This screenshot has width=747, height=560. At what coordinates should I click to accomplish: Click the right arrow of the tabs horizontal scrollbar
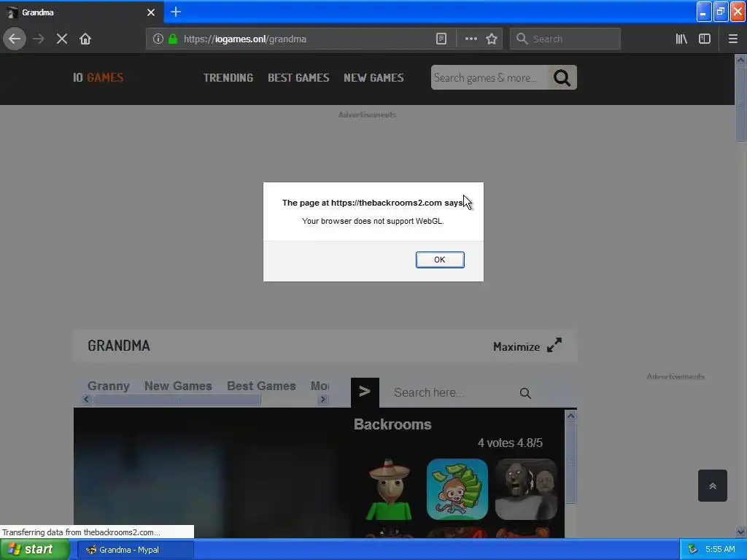(x=322, y=399)
